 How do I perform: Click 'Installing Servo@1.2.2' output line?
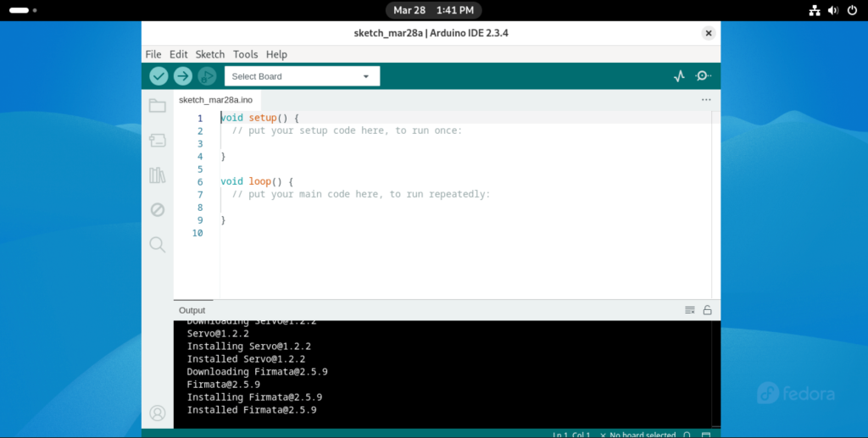point(249,347)
